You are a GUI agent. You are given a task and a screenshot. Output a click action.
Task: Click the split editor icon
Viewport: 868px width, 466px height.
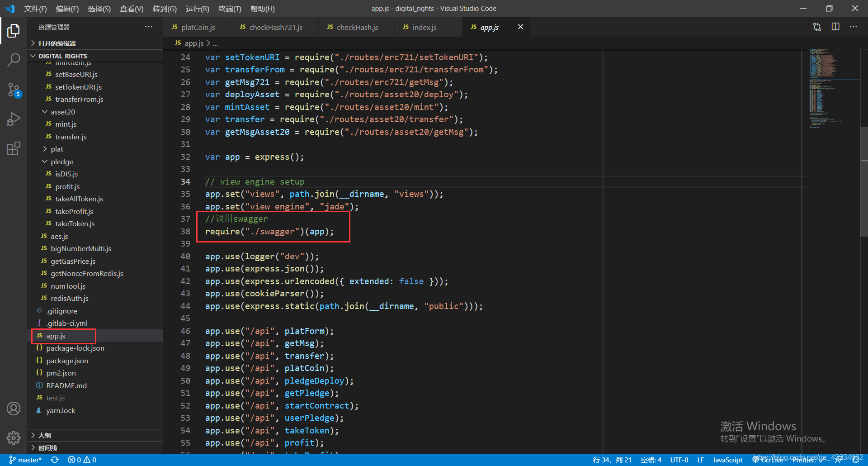click(835, 27)
